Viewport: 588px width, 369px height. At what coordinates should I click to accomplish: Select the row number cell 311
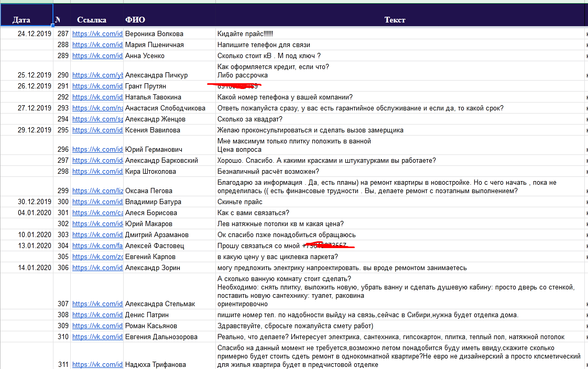click(61, 356)
